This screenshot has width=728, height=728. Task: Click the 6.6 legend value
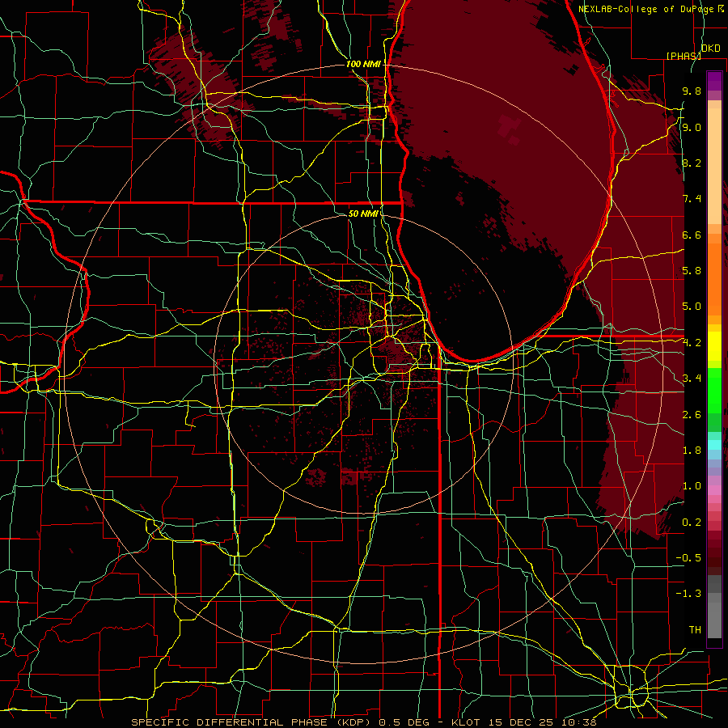(692, 235)
